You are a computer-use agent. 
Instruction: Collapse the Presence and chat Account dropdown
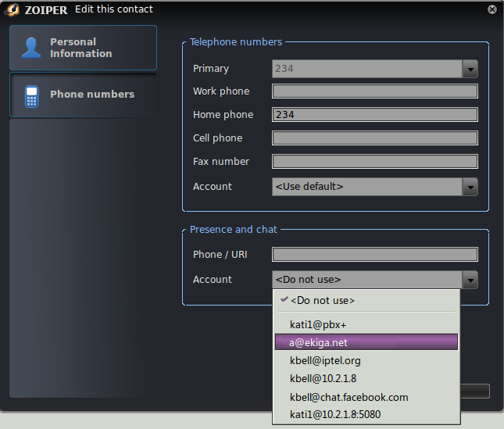pyautogui.click(x=470, y=280)
